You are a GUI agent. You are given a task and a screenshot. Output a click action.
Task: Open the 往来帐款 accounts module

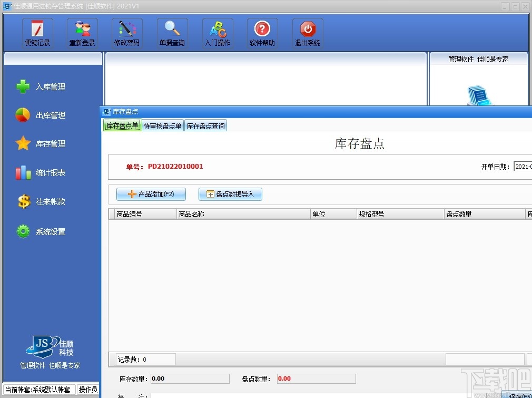pyautogui.click(x=52, y=202)
